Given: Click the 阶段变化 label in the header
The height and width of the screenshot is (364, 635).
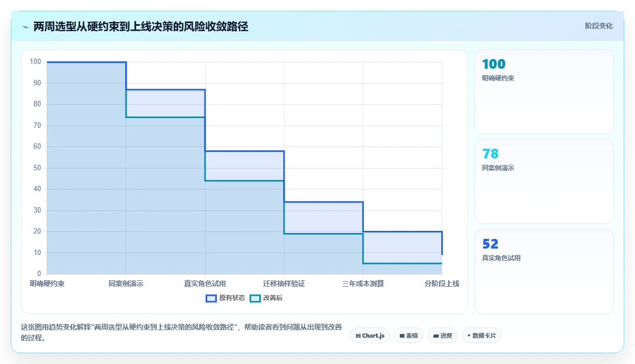Looking at the screenshot, I should point(598,26).
